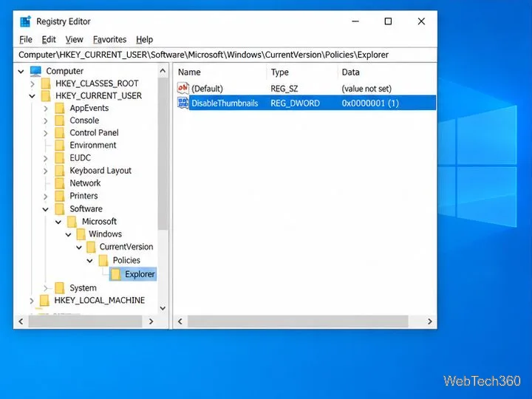Click the HKEY_CLASSES_ROOT folder icon
The height and width of the screenshot is (399, 532).
tap(46, 83)
